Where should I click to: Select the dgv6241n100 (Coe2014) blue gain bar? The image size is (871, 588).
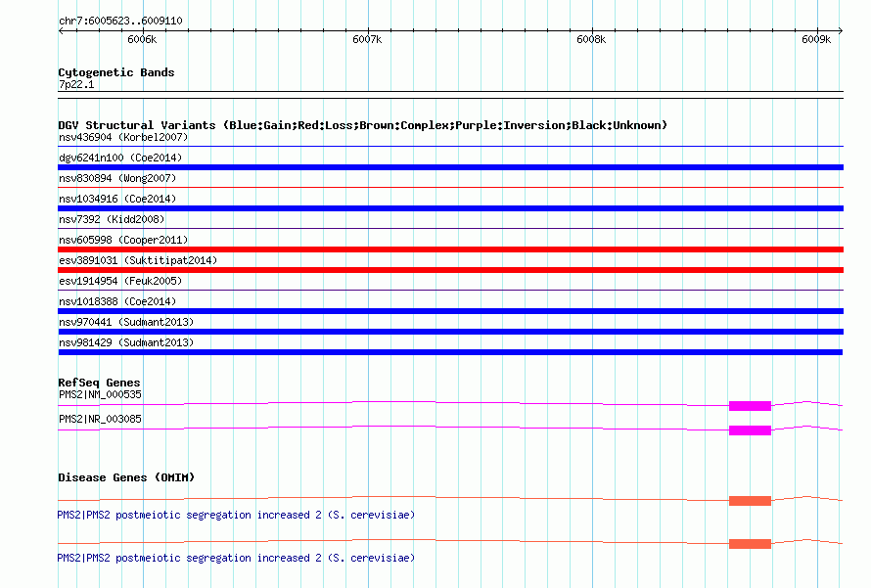(x=450, y=167)
